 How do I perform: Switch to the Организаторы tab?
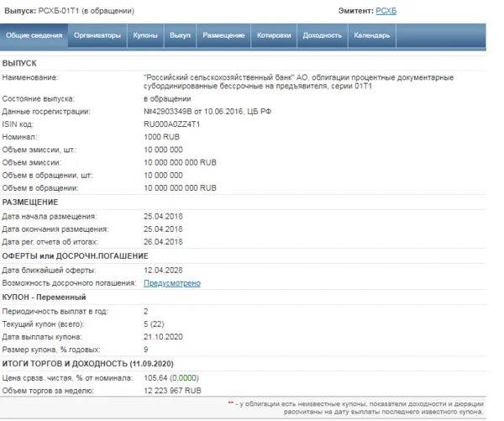pyautogui.click(x=97, y=35)
